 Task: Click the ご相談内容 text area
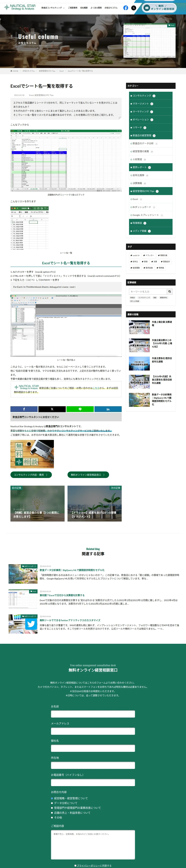pos(93,845)
